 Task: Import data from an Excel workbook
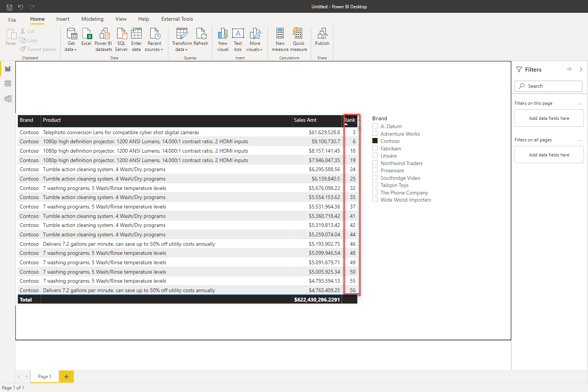point(86,39)
